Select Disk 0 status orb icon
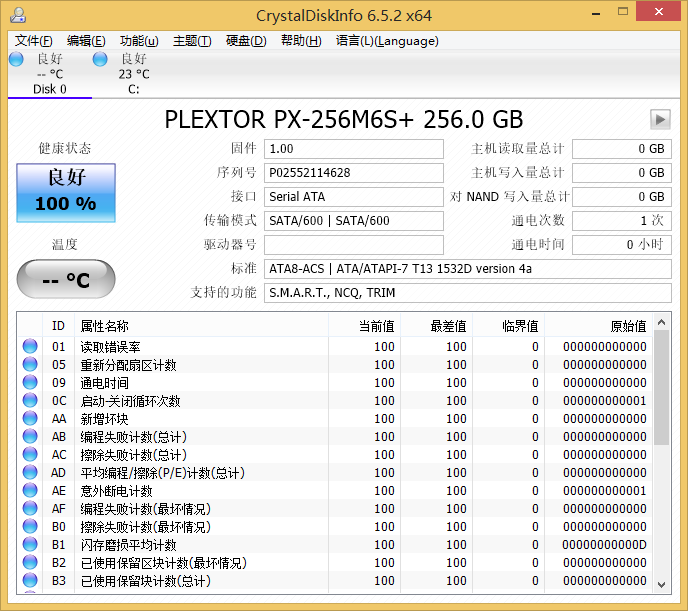The image size is (688, 611). pyautogui.click(x=16, y=59)
